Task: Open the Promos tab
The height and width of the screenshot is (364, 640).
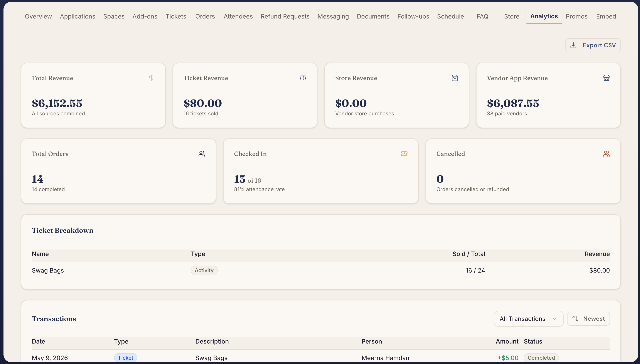Action: click(576, 17)
